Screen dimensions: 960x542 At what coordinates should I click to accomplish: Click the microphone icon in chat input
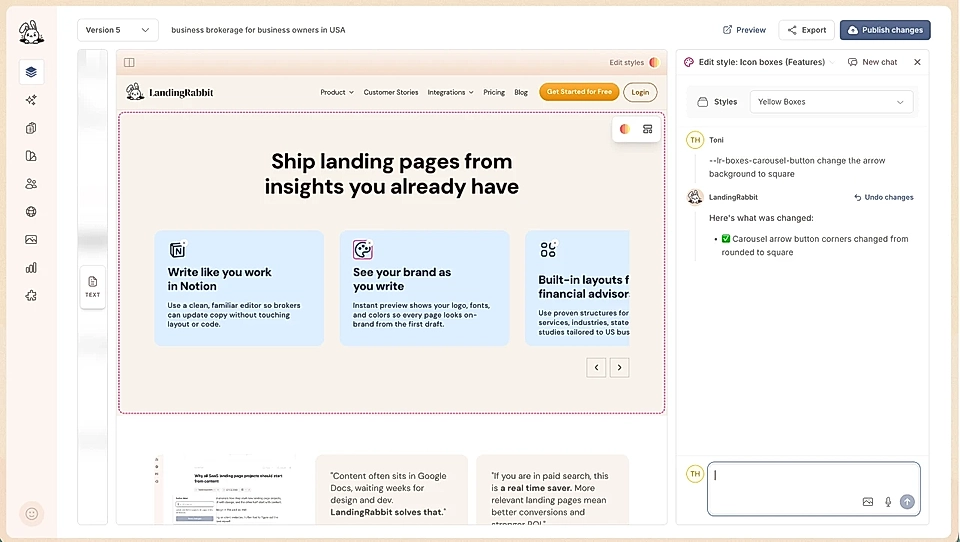888,502
